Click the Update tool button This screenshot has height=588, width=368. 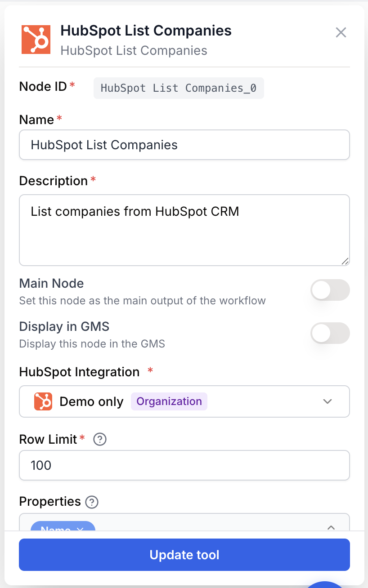184,555
